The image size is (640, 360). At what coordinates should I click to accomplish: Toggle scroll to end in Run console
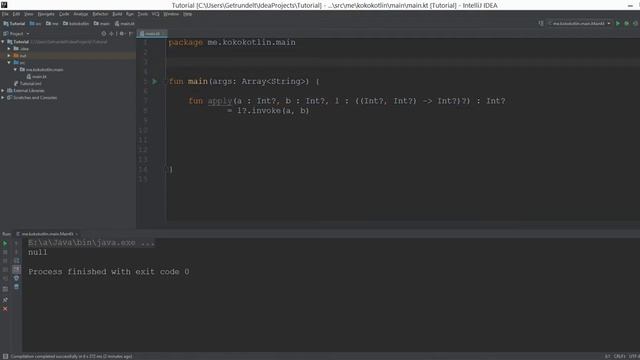(x=16, y=269)
